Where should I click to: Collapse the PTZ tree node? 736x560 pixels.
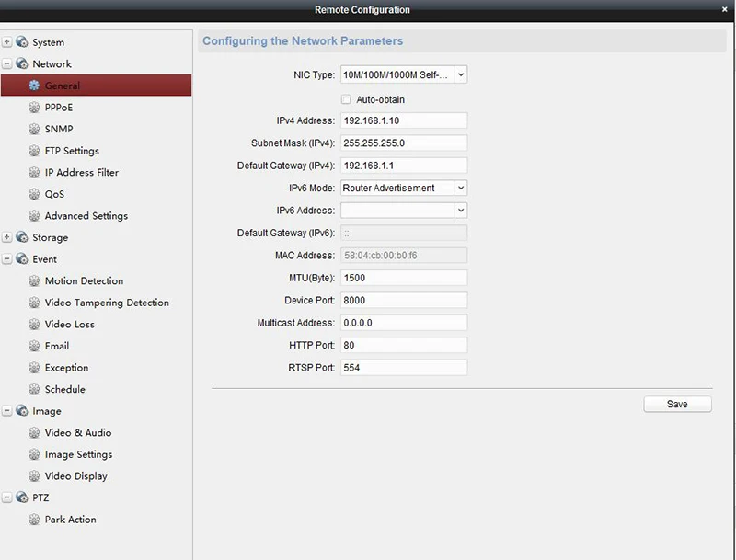tap(6, 497)
